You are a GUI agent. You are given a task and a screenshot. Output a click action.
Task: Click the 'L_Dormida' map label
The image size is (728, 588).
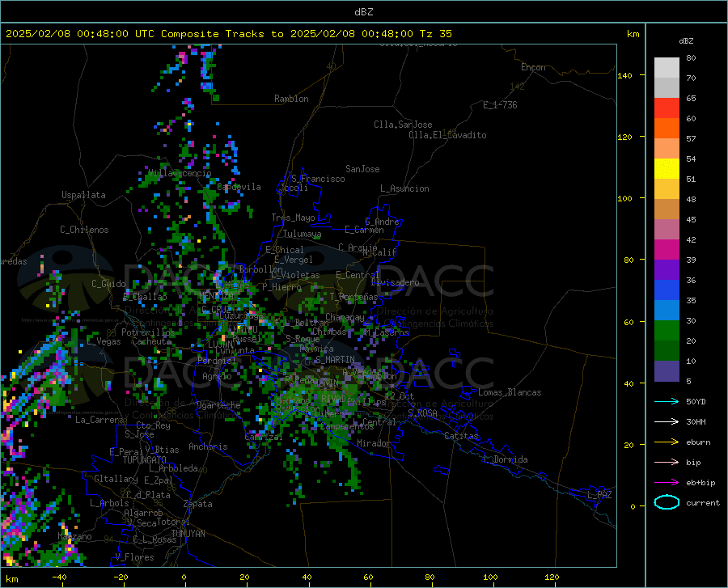[x=505, y=459]
